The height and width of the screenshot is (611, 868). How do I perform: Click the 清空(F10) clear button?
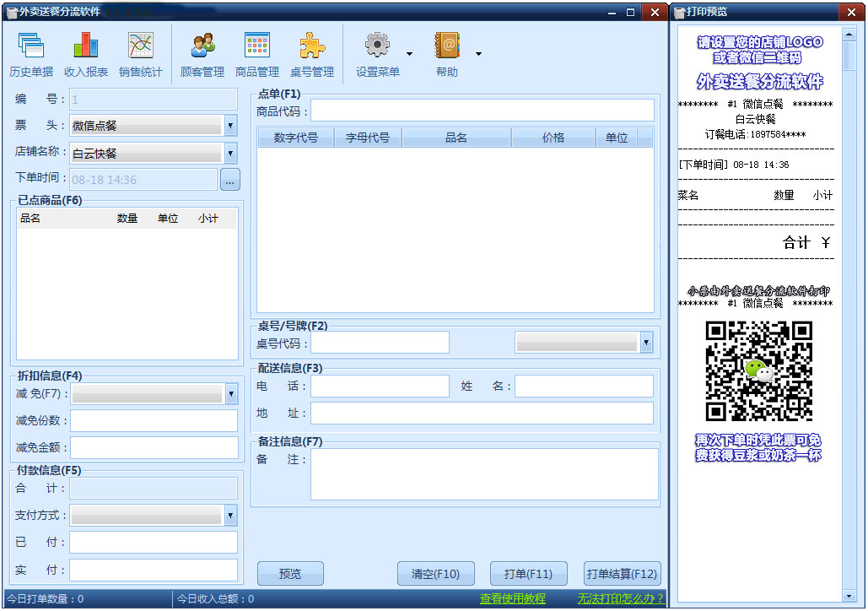click(x=435, y=574)
